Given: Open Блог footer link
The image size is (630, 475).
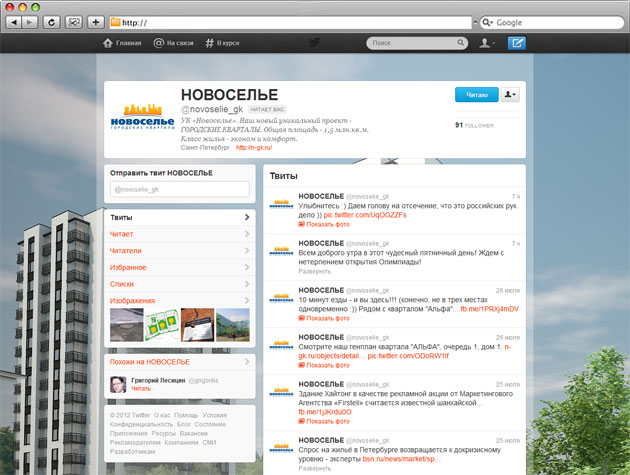Looking at the screenshot, I should click(184, 424).
